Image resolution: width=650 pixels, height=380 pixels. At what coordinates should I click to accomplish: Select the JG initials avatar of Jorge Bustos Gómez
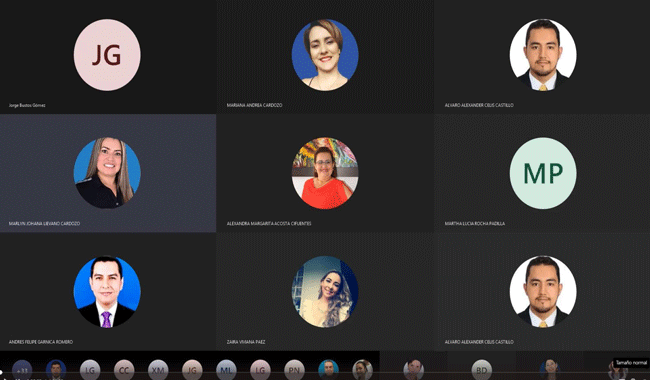coord(107,55)
